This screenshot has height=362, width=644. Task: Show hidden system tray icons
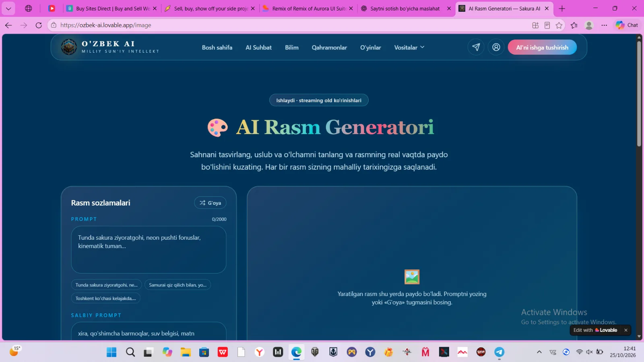tap(539, 352)
